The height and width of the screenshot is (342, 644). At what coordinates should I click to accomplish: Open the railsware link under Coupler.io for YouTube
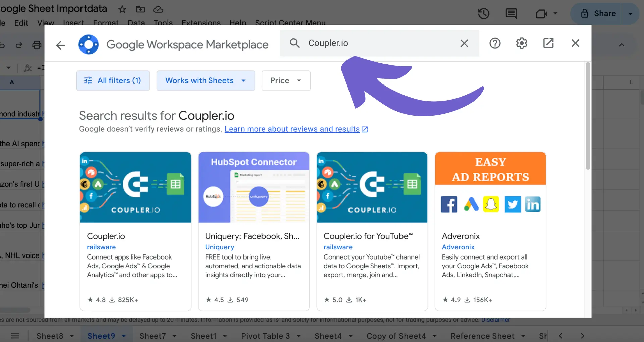coord(338,247)
